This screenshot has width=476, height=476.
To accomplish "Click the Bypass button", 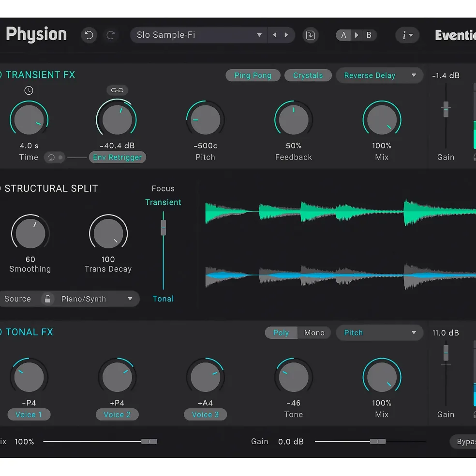I will [463, 442].
